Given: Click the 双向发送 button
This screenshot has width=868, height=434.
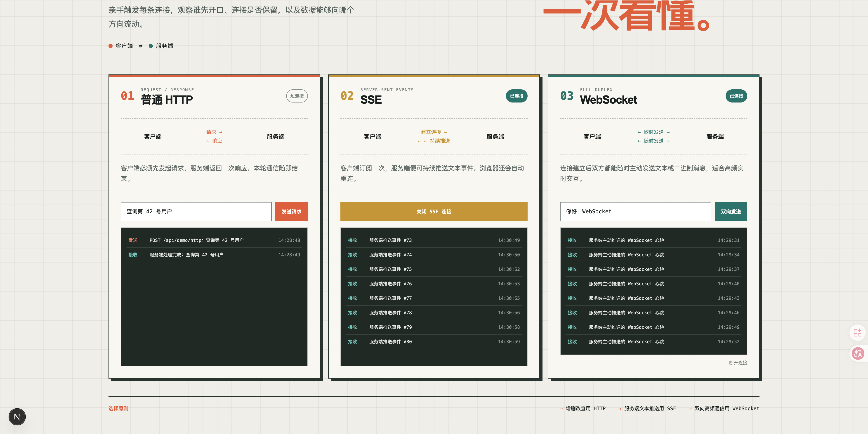Looking at the screenshot, I should click(731, 211).
